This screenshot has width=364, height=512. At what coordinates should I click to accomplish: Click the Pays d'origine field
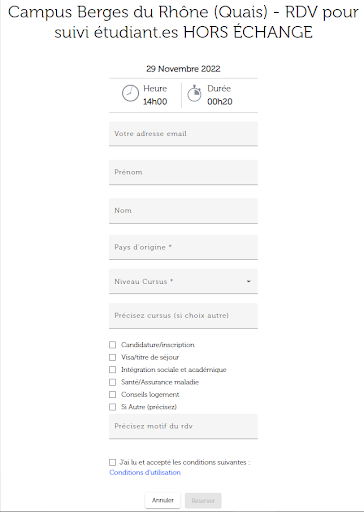pyautogui.click(x=183, y=247)
